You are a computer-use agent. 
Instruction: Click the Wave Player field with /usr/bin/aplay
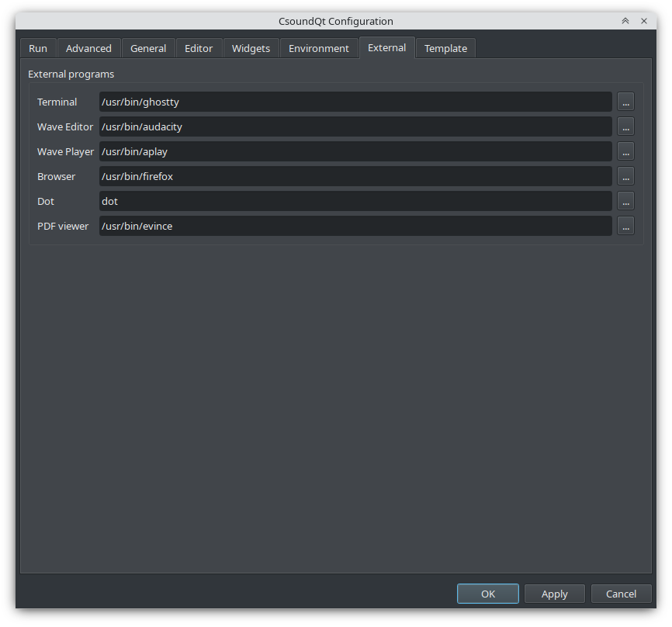click(355, 152)
